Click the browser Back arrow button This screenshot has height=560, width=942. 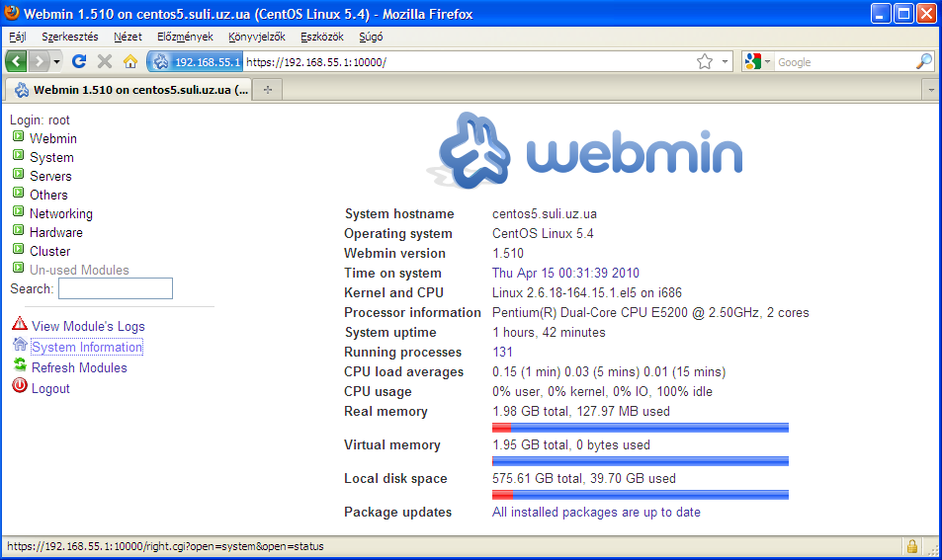[x=17, y=61]
